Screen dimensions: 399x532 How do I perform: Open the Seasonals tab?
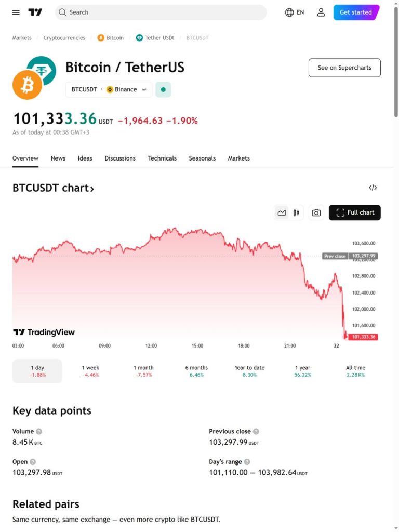coord(202,158)
